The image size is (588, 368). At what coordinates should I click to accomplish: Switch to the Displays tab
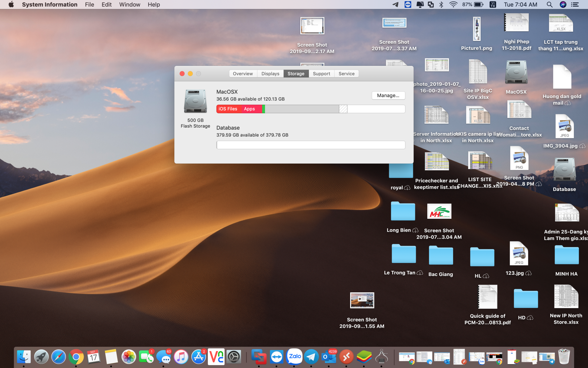[x=270, y=74]
